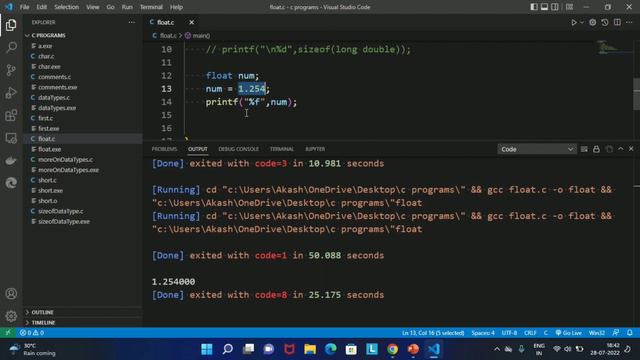Open the Extensions view

click(x=11, y=116)
